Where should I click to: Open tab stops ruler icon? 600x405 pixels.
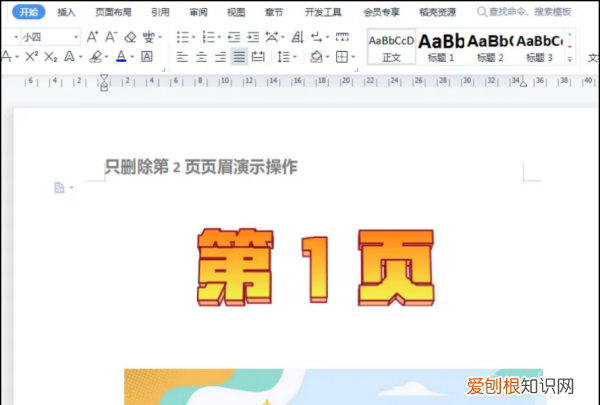tap(342, 37)
